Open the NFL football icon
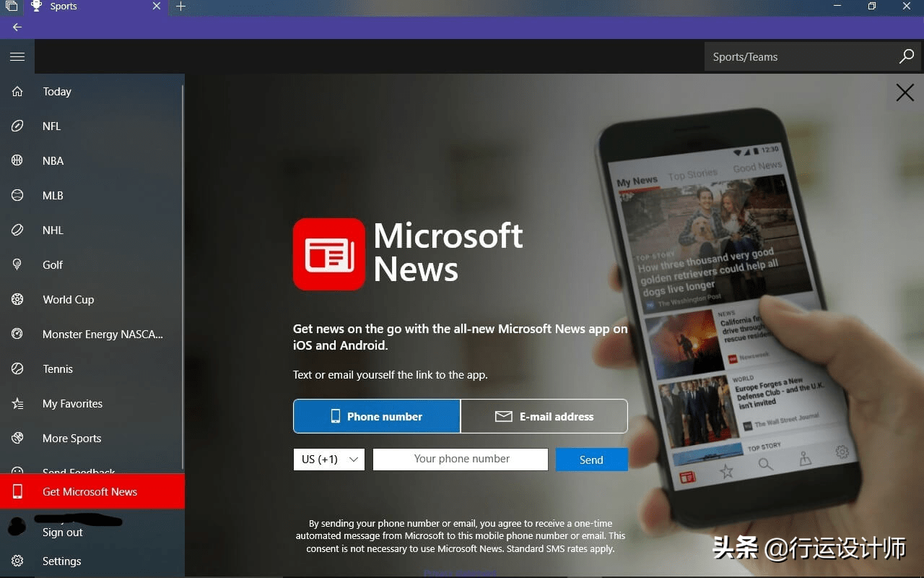This screenshot has height=578, width=924. coord(17,126)
